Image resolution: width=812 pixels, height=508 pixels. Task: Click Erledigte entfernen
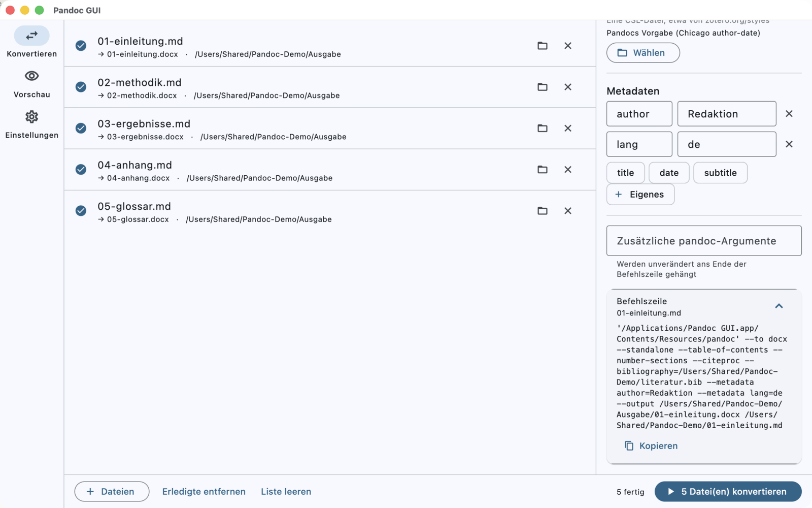tap(204, 492)
